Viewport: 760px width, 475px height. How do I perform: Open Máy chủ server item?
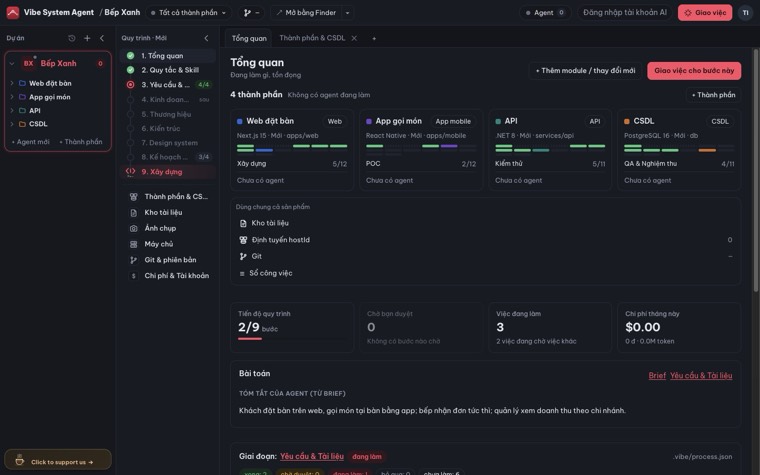coord(169,244)
